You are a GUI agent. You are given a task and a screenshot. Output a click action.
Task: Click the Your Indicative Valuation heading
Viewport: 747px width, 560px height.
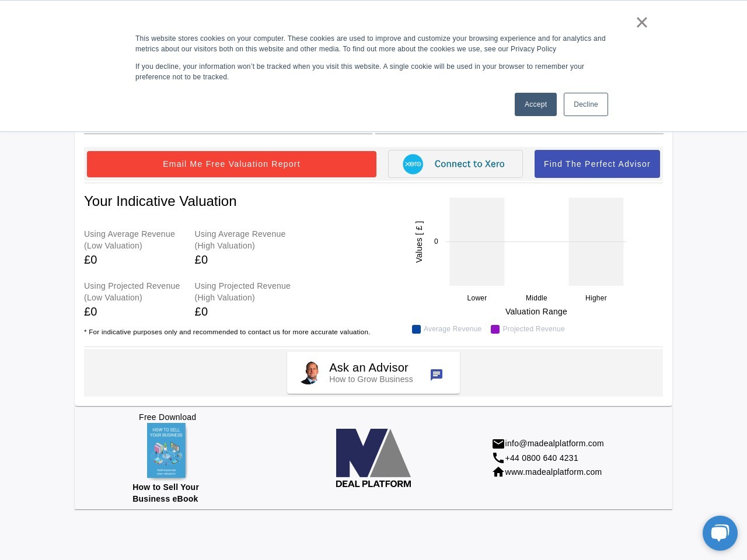160,201
